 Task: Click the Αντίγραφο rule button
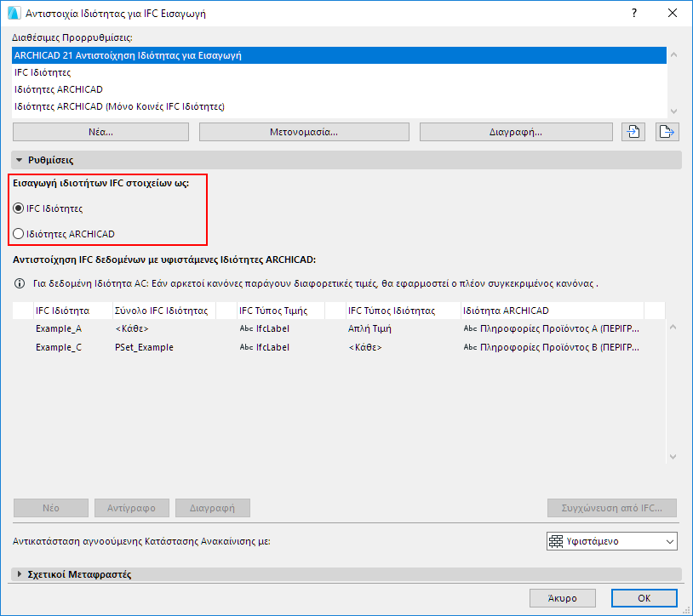pos(131,508)
